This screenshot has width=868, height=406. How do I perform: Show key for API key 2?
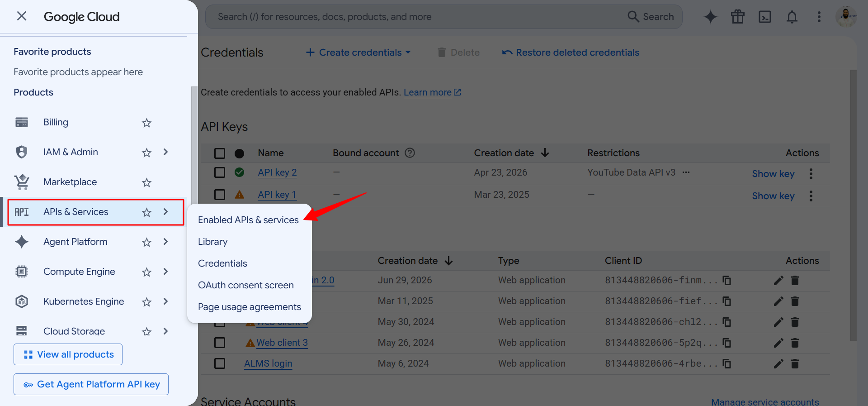click(773, 174)
